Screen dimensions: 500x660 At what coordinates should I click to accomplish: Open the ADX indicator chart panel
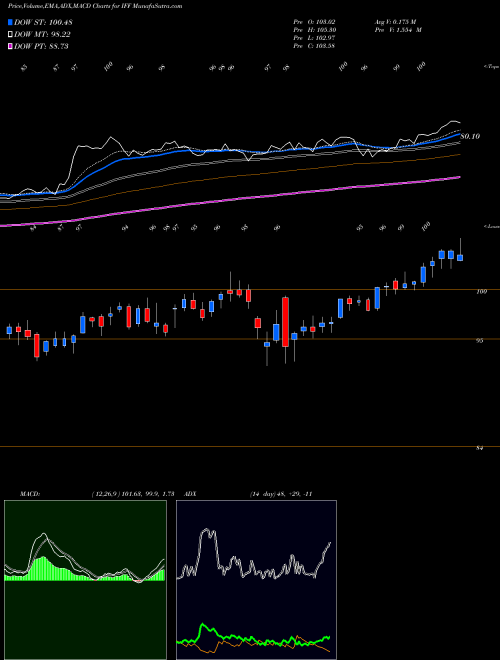tap(256, 580)
